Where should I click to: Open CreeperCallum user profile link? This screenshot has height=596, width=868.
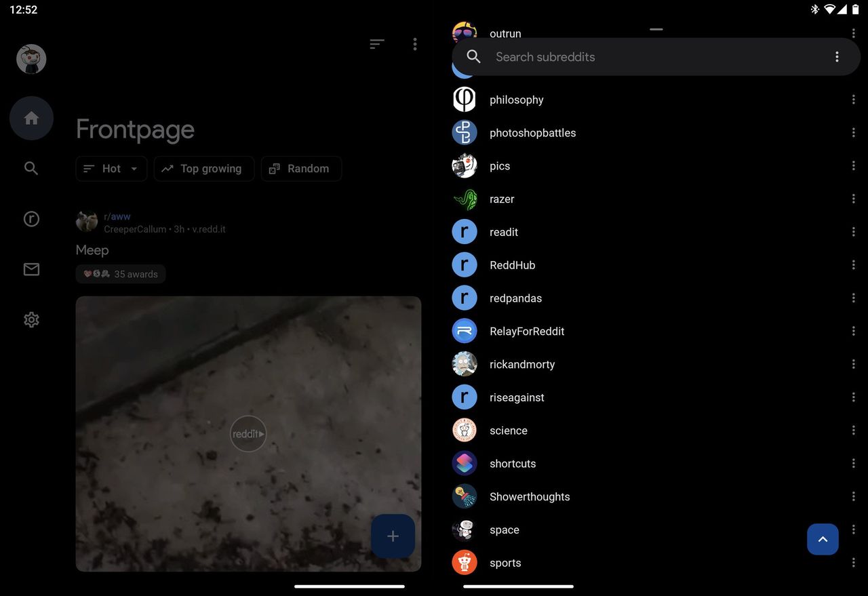[x=135, y=229]
